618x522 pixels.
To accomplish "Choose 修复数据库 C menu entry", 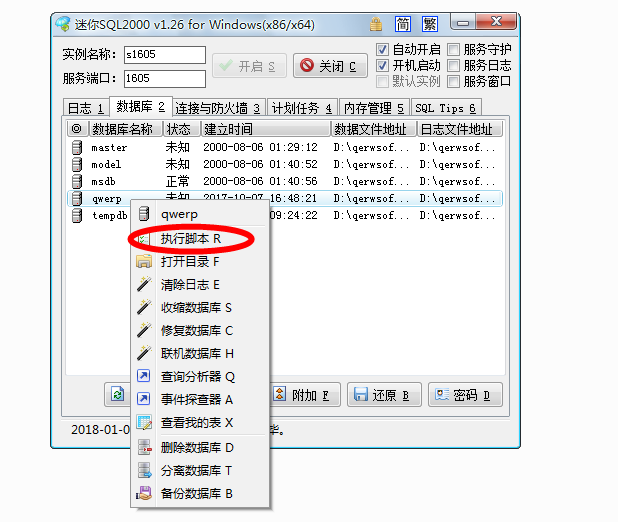I will (200, 330).
